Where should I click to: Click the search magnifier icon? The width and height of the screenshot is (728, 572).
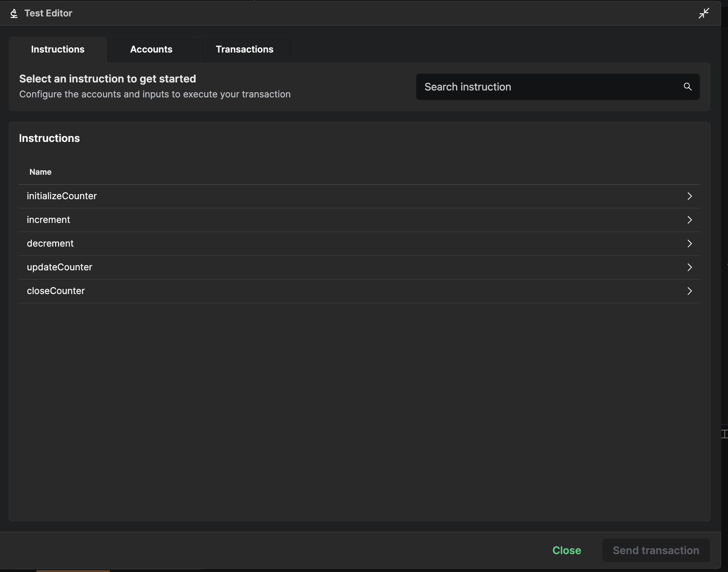[688, 87]
